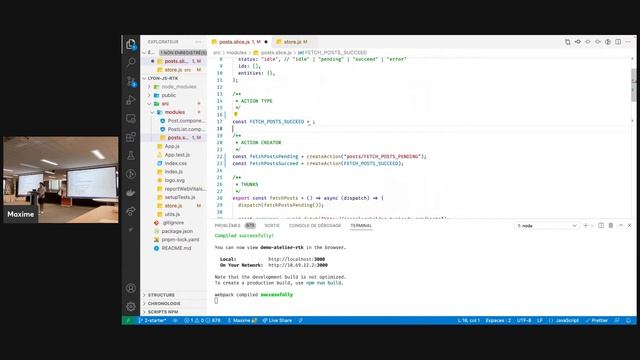640x360 pixels.
Task: Open the Testing flask view
Action: (x=131, y=156)
